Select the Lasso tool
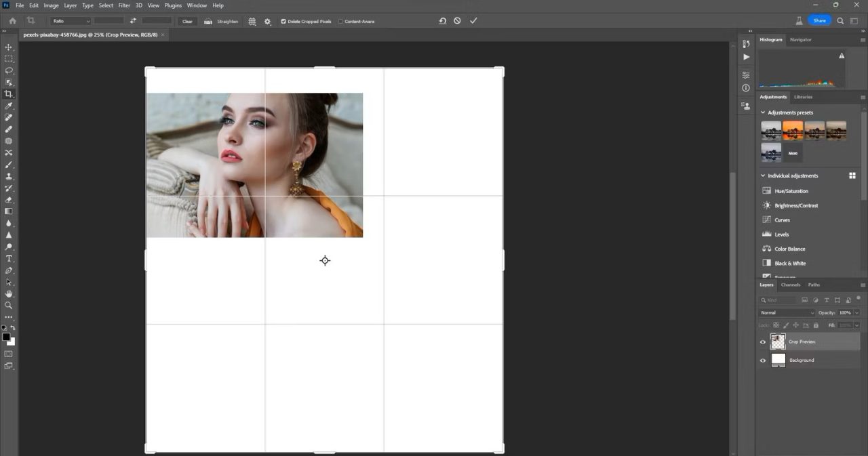This screenshot has height=456, width=868. pyautogui.click(x=9, y=70)
